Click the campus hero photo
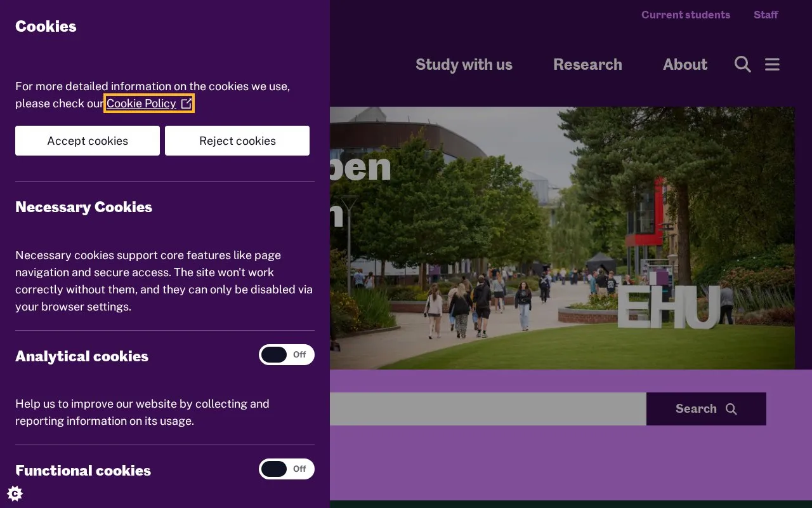This screenshot has height=508, width=812. point(562,238)
